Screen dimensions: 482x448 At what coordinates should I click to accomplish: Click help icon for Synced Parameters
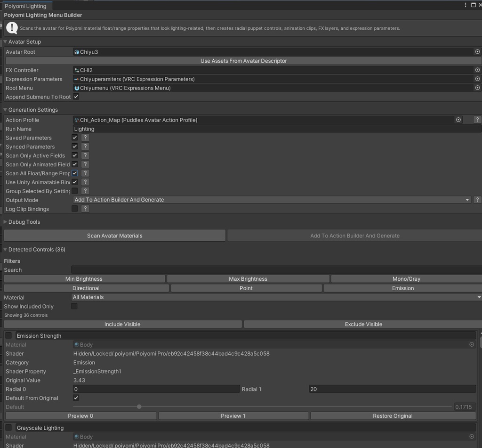pos(85,147)
